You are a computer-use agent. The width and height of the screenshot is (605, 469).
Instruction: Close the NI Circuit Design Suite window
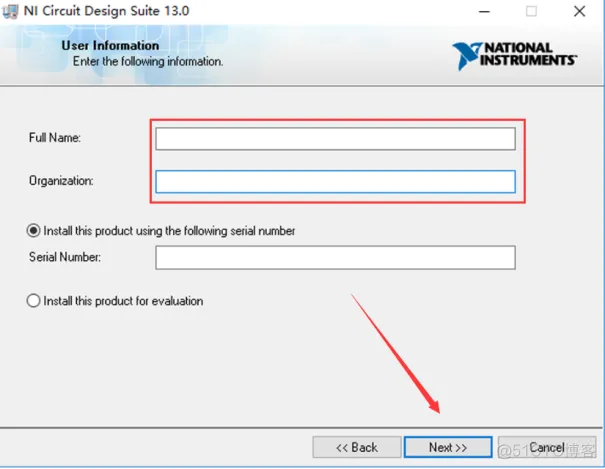[x=579, y=12]
